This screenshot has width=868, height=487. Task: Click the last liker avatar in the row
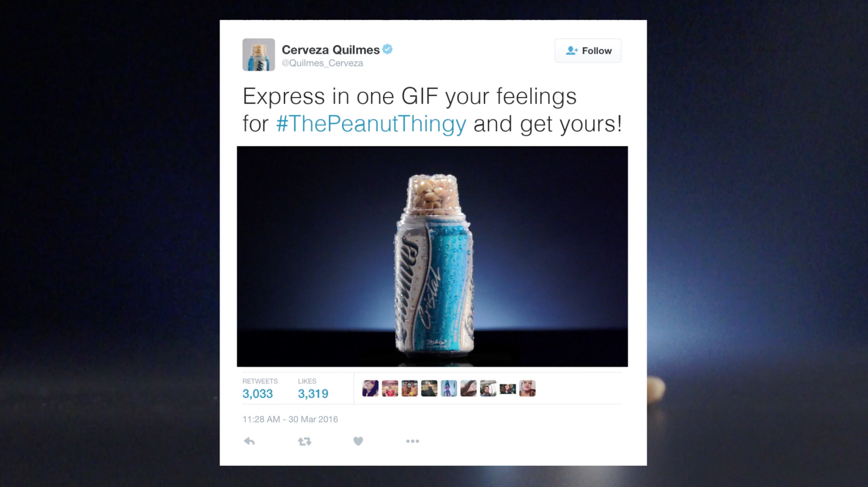coord(527,389)
